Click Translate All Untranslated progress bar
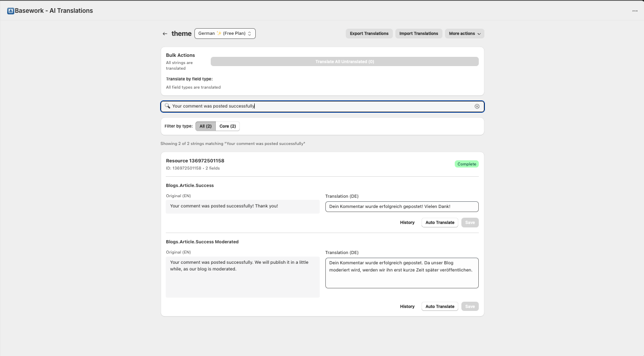Image resolution: width=644 pixels, height=356 pixels. tap(344, 61)
